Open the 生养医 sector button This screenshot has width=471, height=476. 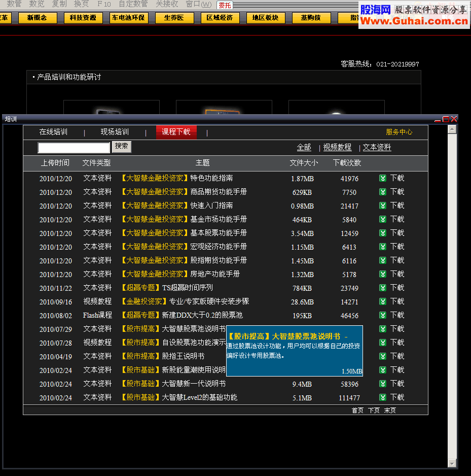174,18
